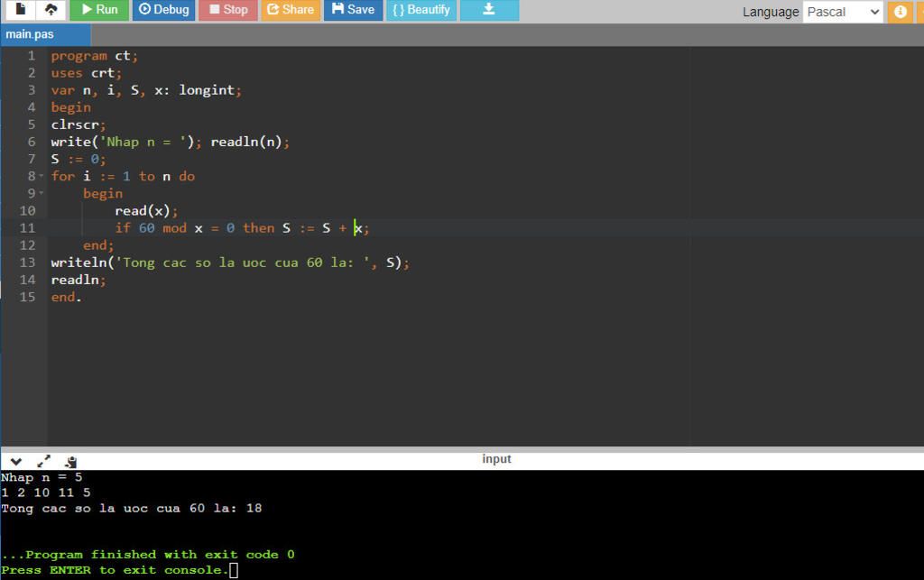Click '...Program finished with exit code 0'
This screenshot has width=924, height=580.
[148, 555]
